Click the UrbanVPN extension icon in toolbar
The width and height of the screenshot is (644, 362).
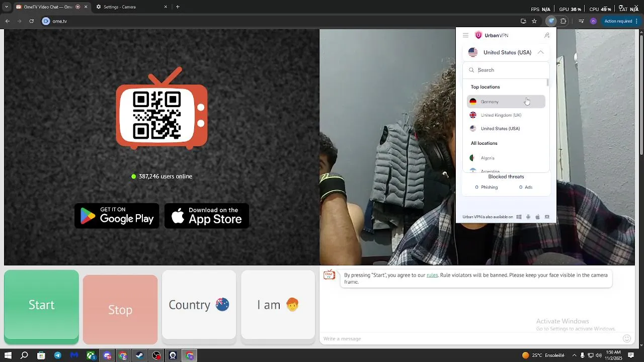551,21
